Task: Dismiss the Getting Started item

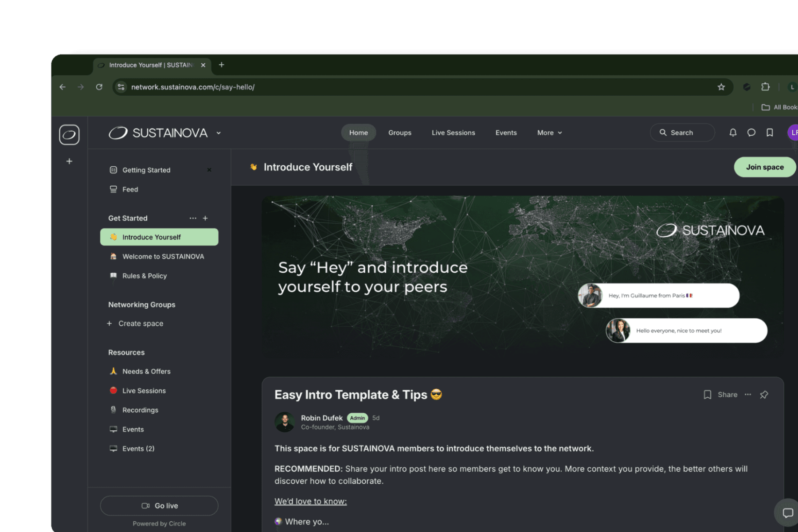Action: pyautogui.click(x=209, y=170)
